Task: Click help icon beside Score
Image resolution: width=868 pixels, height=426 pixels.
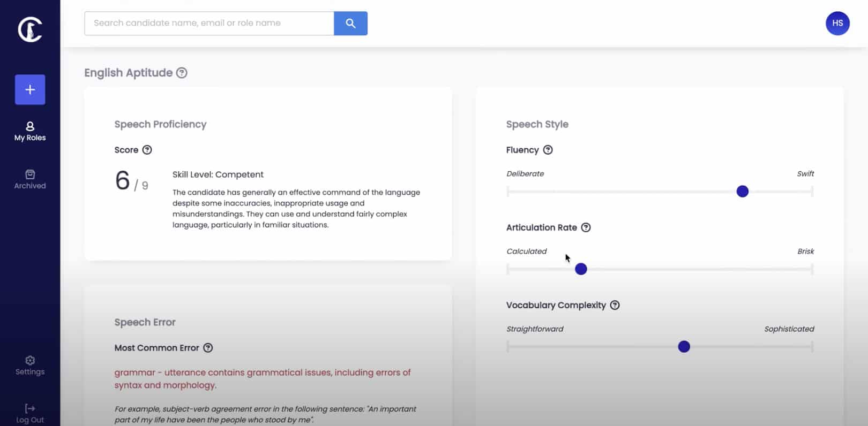Action: point(147,150)
